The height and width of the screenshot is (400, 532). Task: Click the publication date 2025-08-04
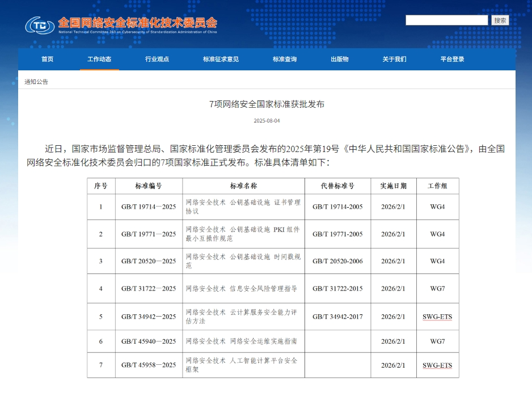267,120
